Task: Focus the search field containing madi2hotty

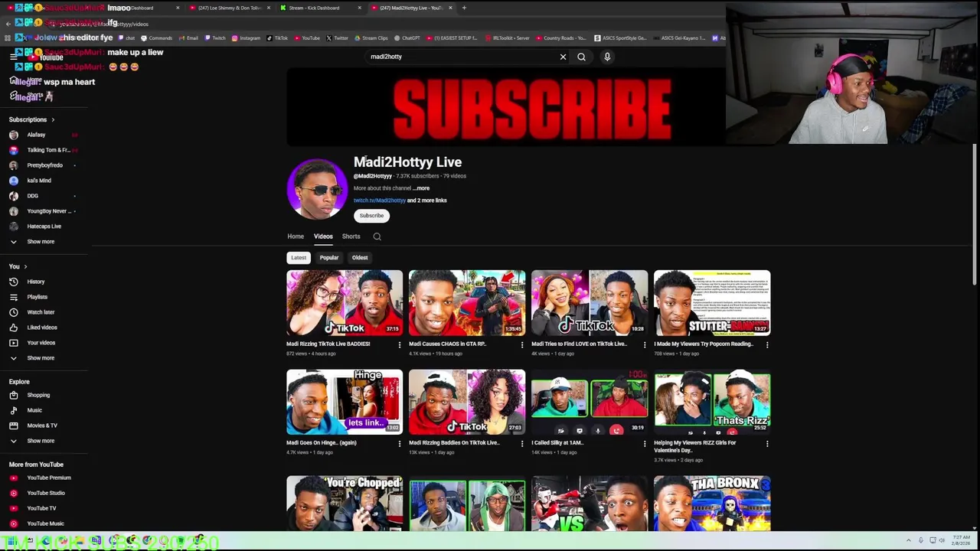Action: 459,57
